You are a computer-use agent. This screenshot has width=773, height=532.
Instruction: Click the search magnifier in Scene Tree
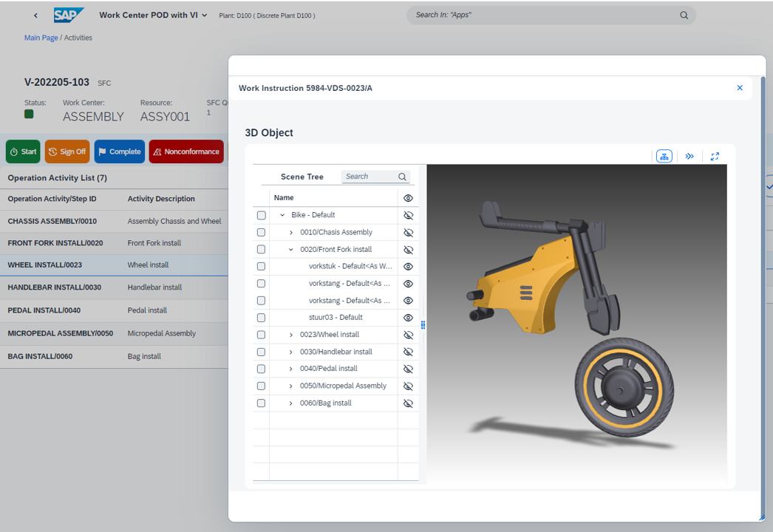402,177
